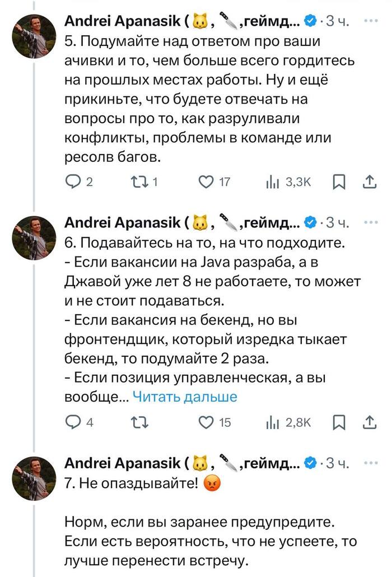This screenshot has width=392, height=577.
Task: Open more options for tweet 5
Action: point(370,21)
